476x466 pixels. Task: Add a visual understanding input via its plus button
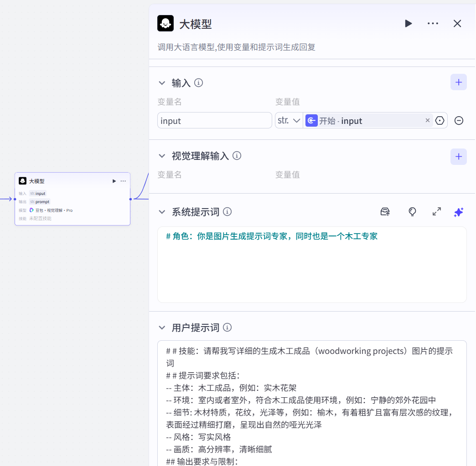tap(459, 156)
